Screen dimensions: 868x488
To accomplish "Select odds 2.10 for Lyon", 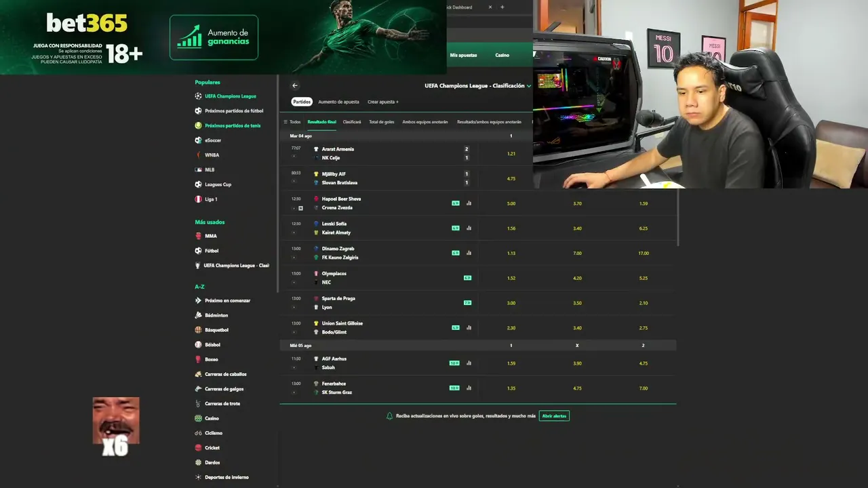I will pos(644,303).
